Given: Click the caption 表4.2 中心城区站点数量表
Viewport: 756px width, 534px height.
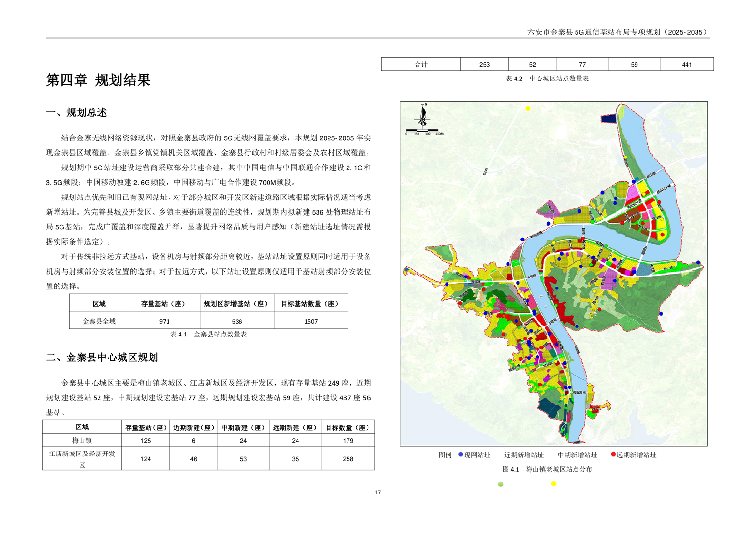Looking at the screenshot, I should tap(547, 79).
